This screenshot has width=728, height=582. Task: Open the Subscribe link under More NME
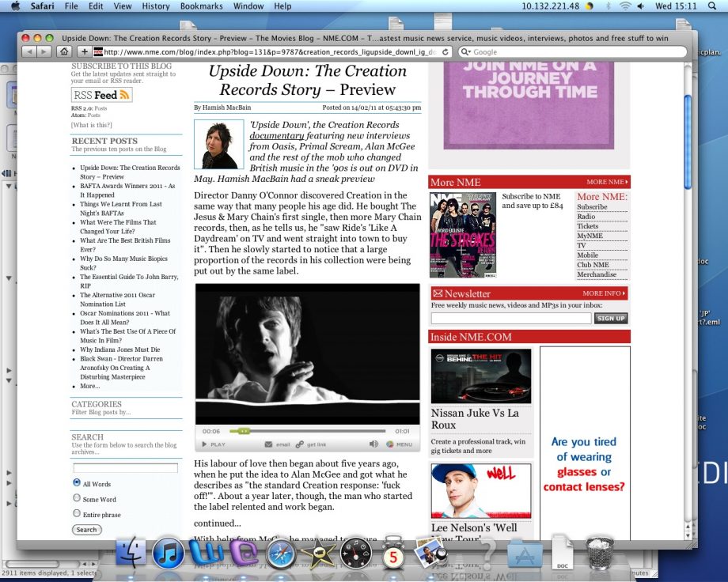pyautogui.click(x=592, y=206)
